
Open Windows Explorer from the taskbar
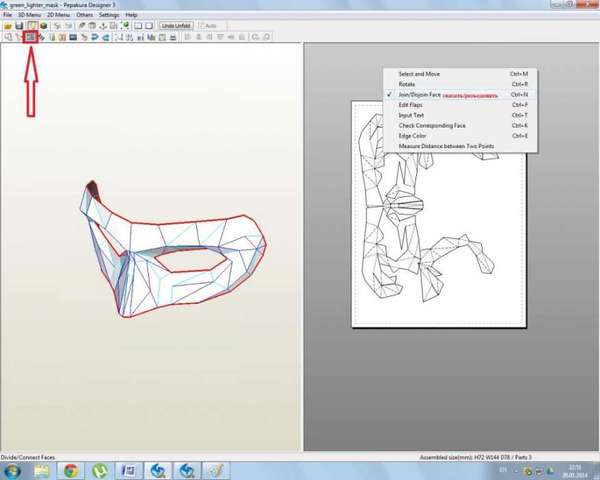(42, 471)
